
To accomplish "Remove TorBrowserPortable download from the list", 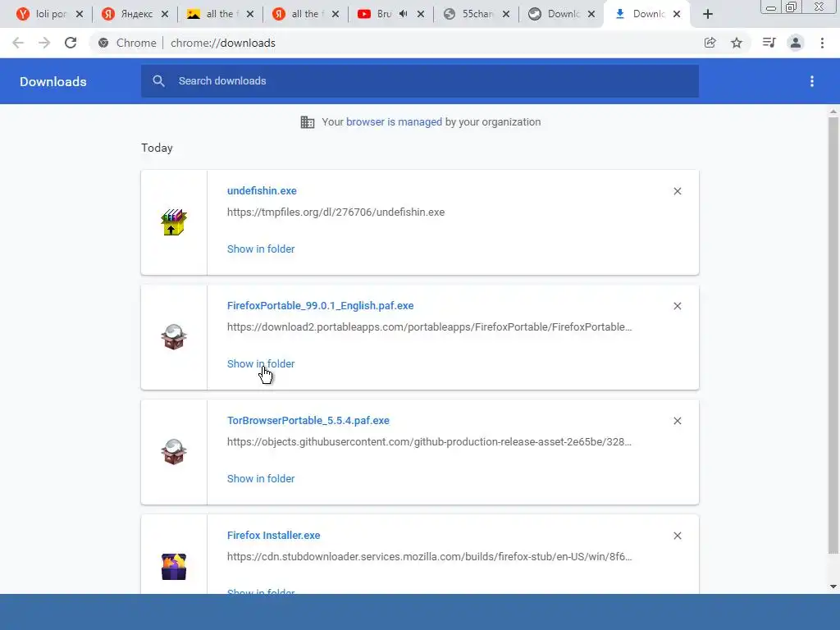I will click(x=677, y=421).
